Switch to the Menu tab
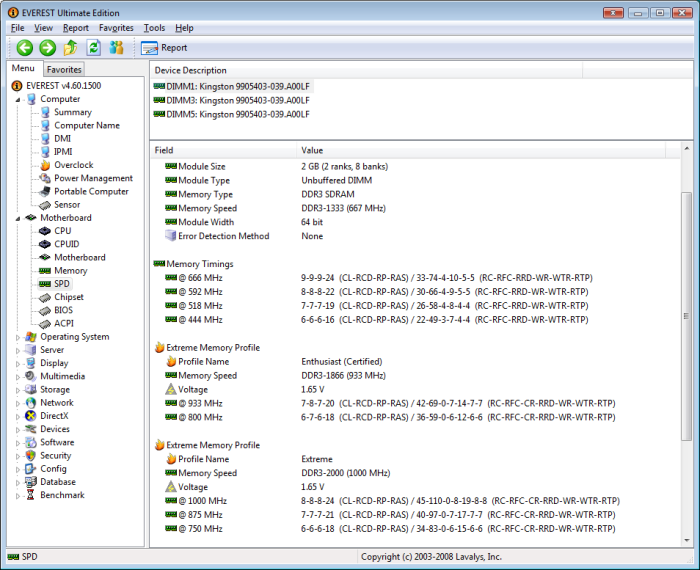The image size is (700, 570). coord(23,68)
